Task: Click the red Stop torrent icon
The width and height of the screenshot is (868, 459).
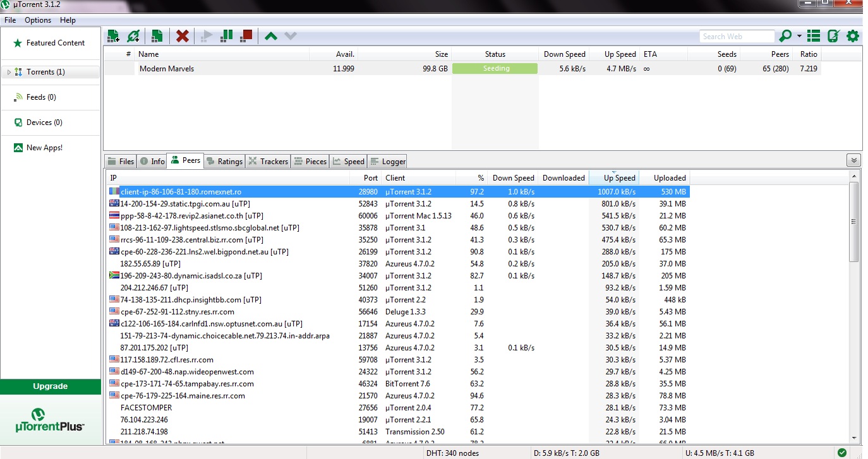Action: (x=246, y=36)
